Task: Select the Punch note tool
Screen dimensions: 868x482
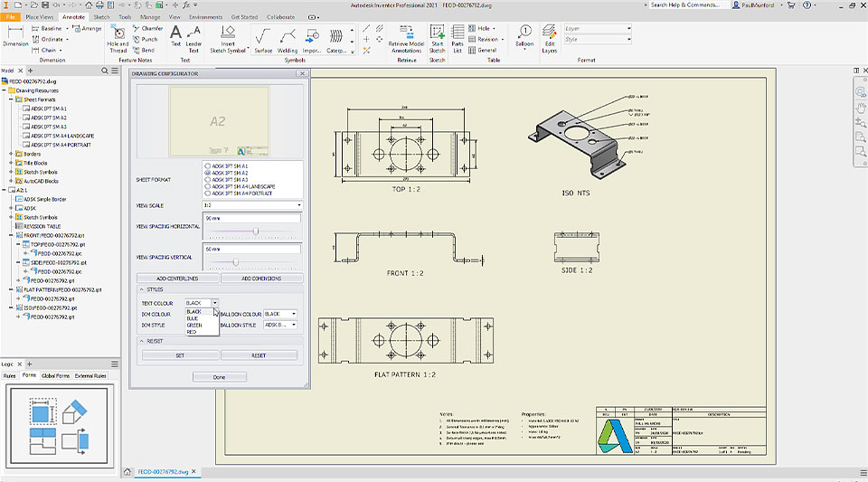Action: pos(145,39)
